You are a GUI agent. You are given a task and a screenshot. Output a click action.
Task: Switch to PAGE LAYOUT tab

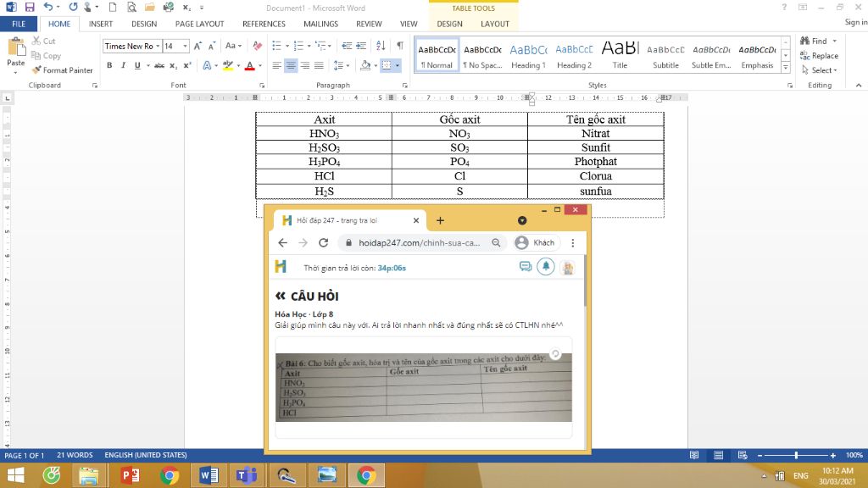[x=199, y=24]
